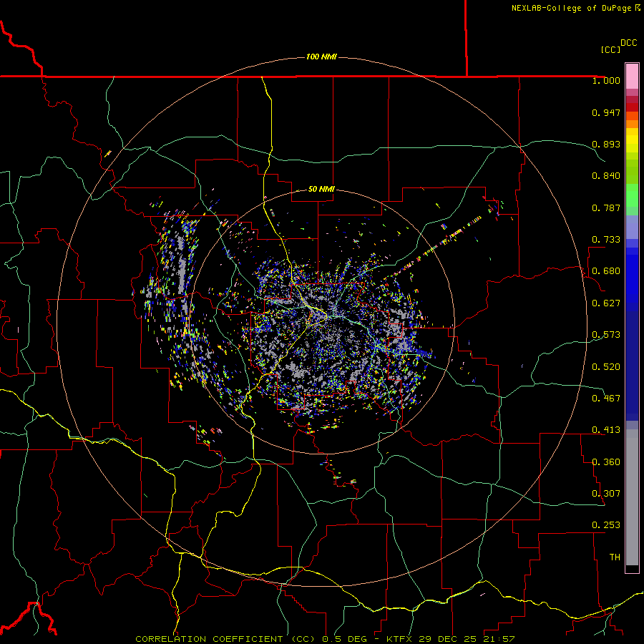The width and height of the screenshot is (644, 644).
Task: Select the 1.000 value on the legend
Action: coord(606,80)
